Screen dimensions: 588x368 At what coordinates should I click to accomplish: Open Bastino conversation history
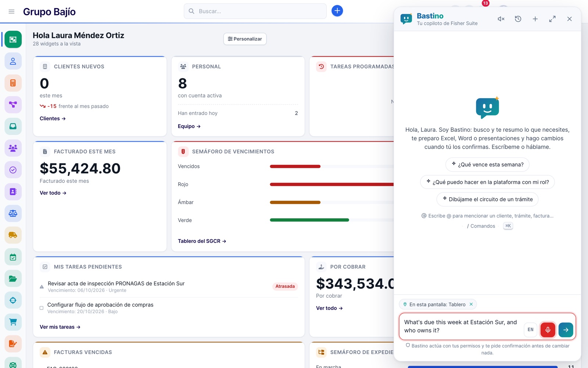point(518,19)
